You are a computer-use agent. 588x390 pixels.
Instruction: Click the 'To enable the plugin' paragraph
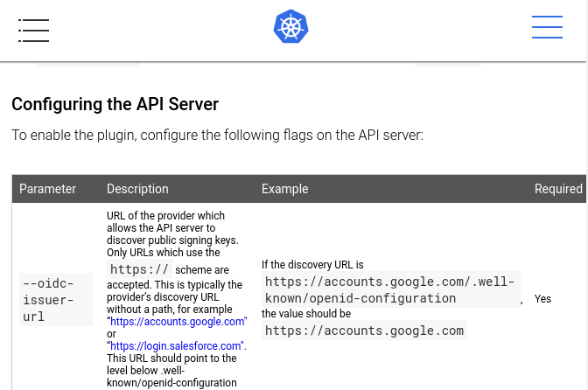(x=217, y=136)
